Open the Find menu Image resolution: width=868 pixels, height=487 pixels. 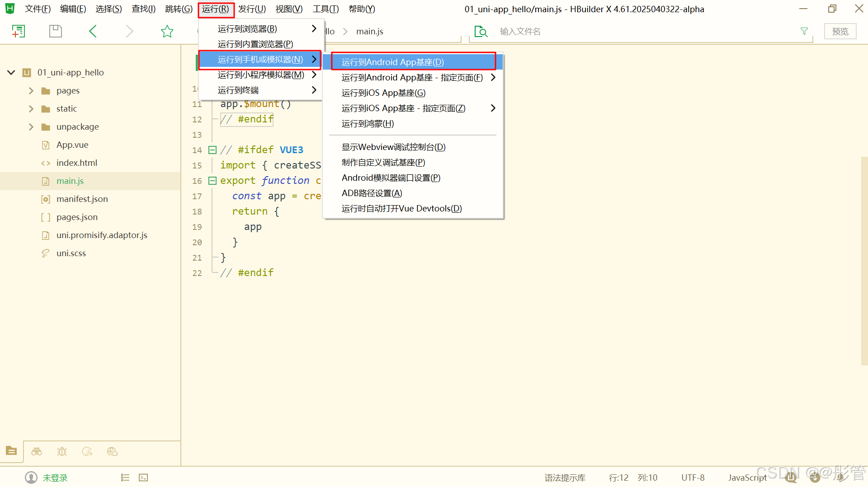point(144,9)
